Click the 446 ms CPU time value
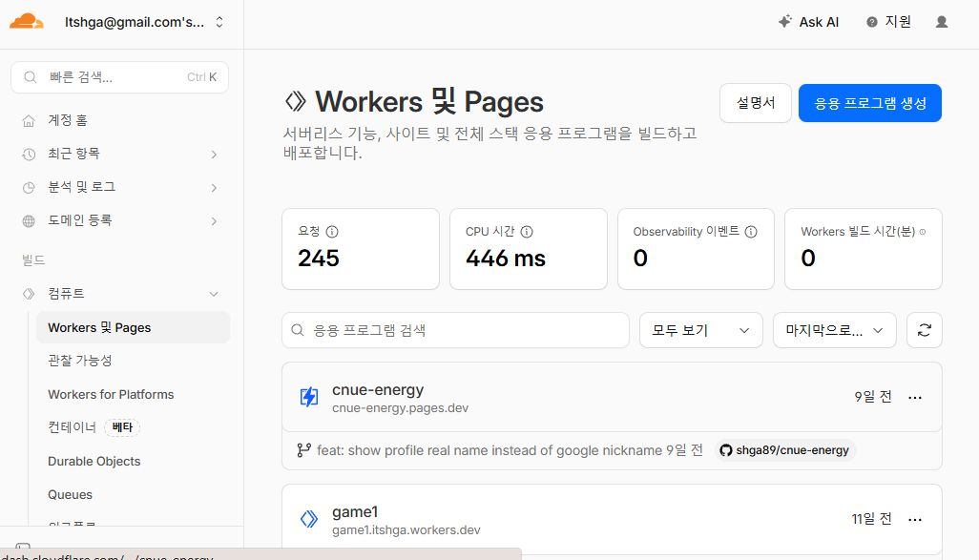Image resolution: width=979 pixels, height=560 pixels. (506, 259)
